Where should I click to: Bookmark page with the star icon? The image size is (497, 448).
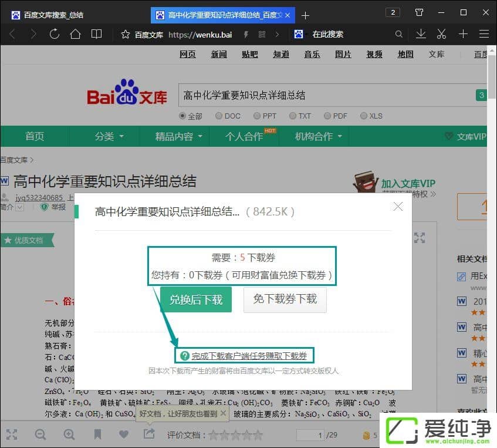click(125, 34)
